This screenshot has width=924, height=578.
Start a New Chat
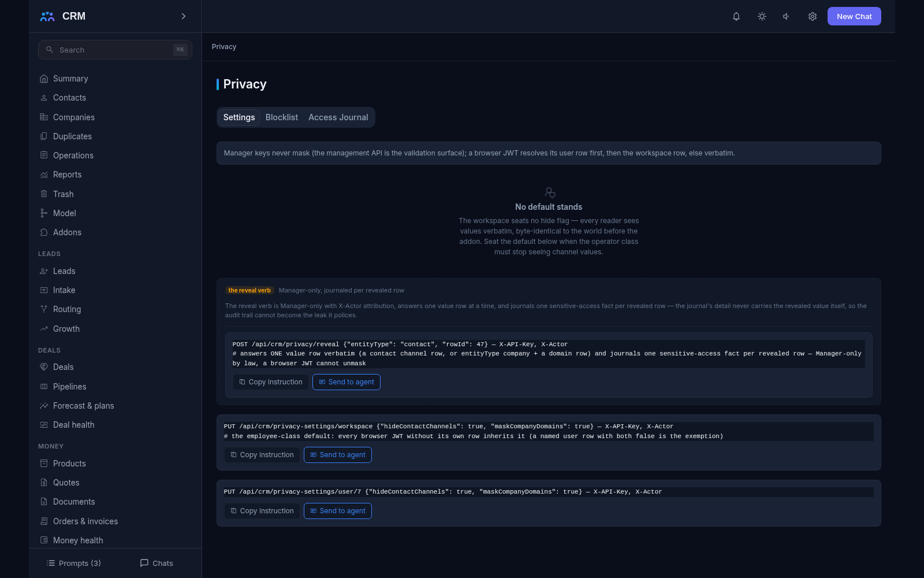854,16
